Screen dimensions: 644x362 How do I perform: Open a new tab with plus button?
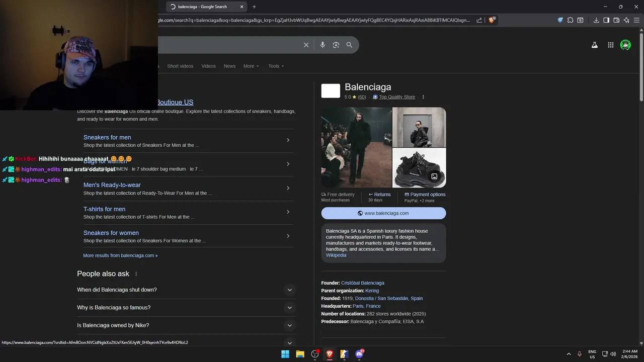pos(254,7)
